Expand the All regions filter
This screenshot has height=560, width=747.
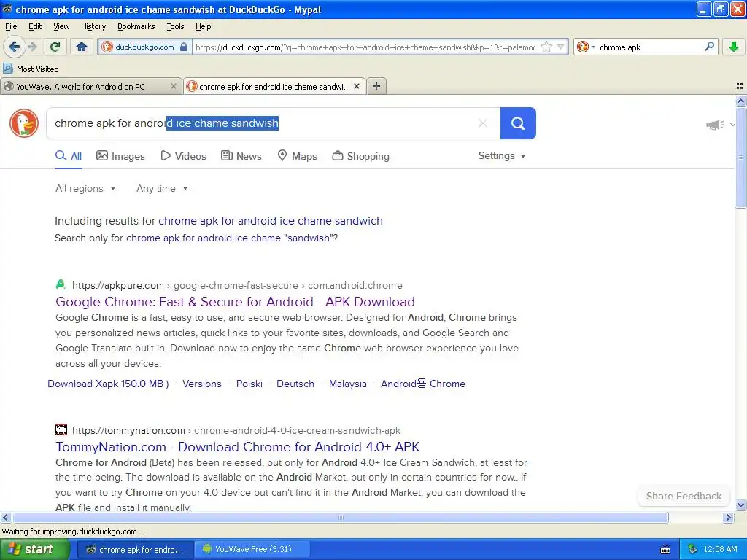coord(85,189)
